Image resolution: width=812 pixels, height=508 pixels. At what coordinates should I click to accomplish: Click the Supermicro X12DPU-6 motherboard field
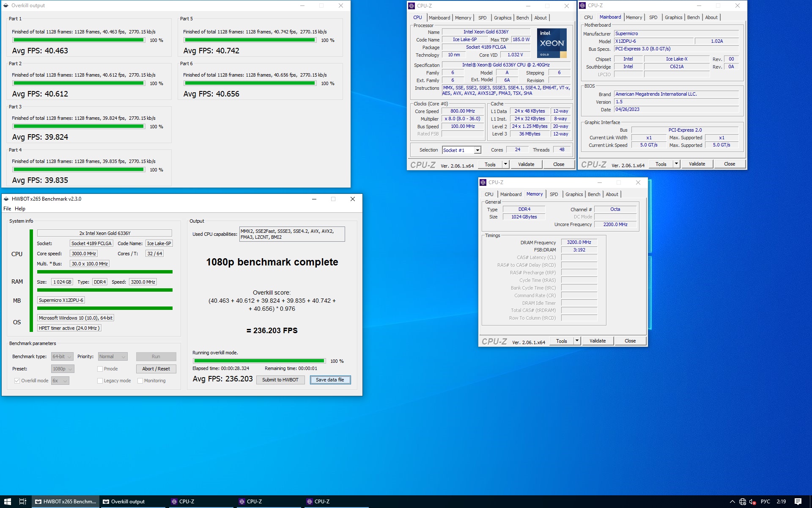click(61, 300)
